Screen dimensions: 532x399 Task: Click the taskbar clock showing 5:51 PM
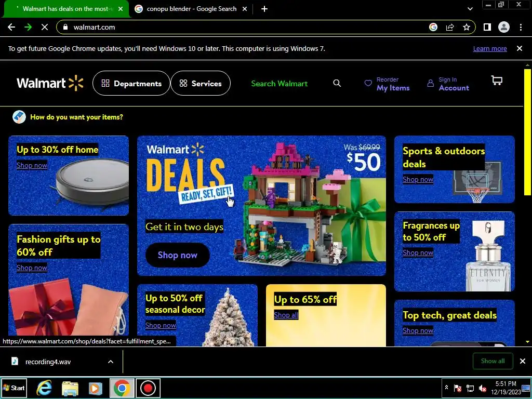point(506,388)
